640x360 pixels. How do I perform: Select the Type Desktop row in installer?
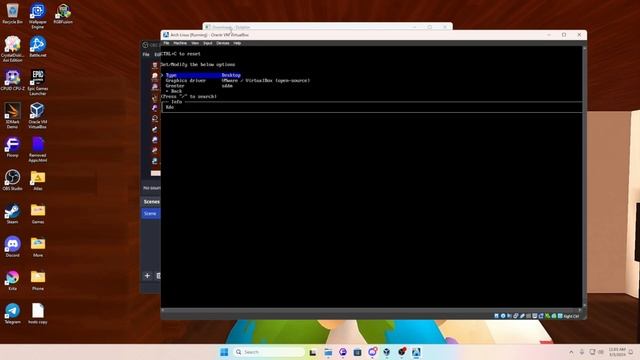203,75
